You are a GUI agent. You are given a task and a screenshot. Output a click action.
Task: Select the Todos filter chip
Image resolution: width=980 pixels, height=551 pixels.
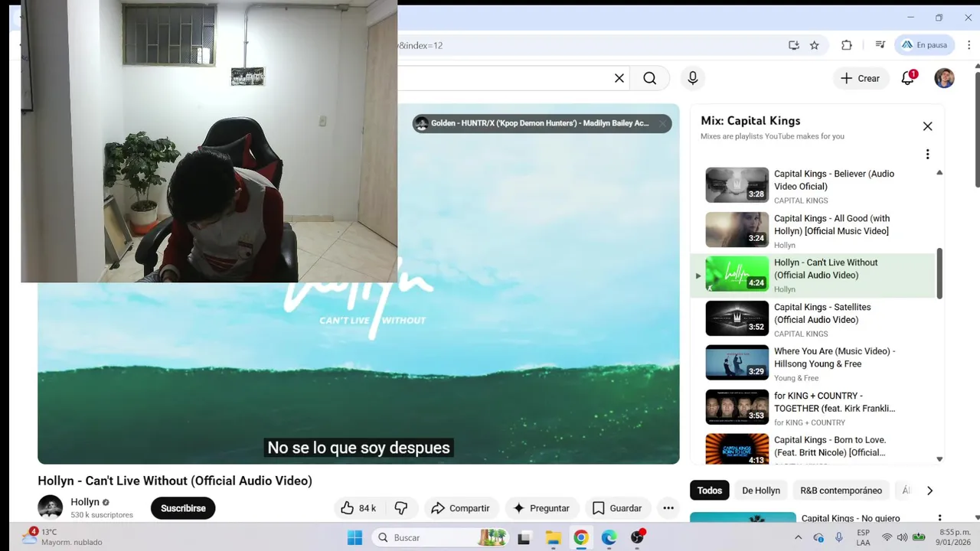pyautogui.click(x=710, y=491)
